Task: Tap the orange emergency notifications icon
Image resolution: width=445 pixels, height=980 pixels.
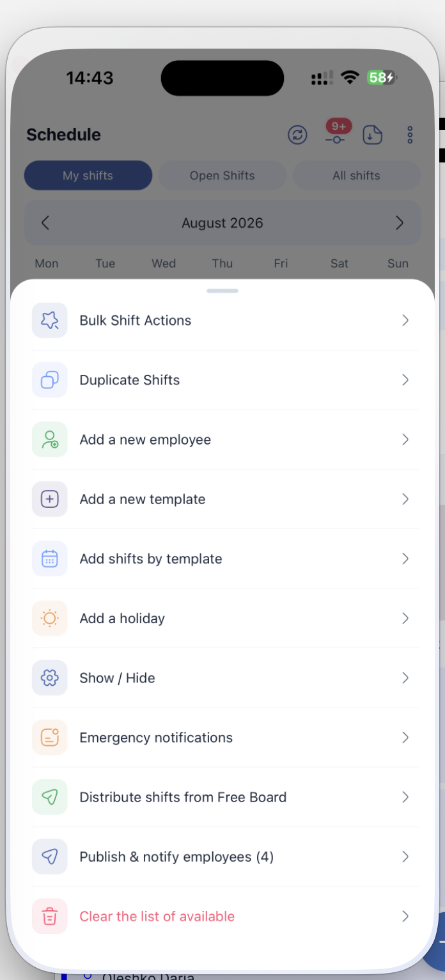Action: [x=50, y=738]
